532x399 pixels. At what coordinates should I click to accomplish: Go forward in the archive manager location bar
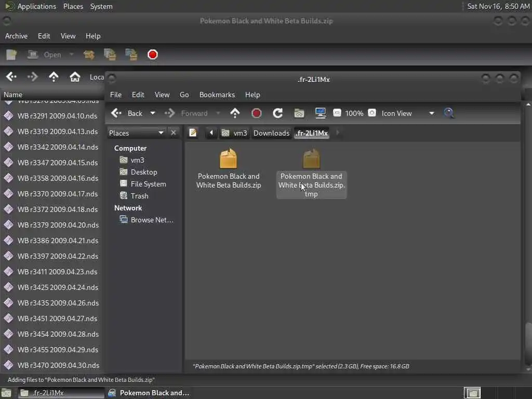[x=32, y=77]
